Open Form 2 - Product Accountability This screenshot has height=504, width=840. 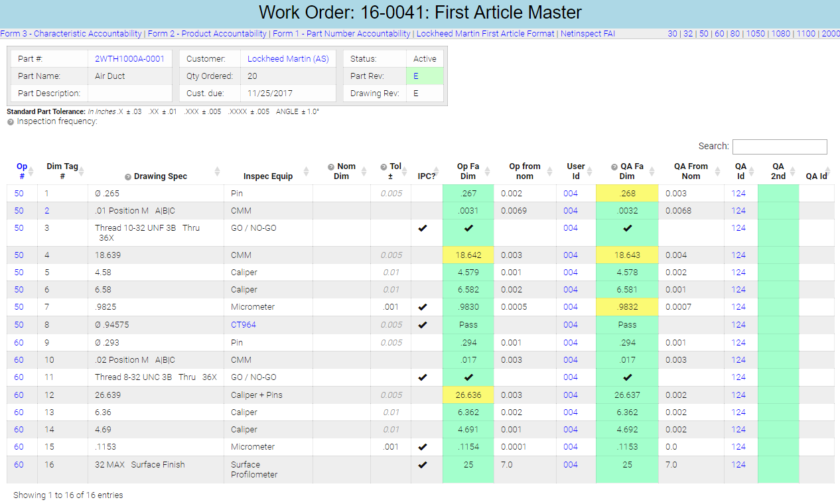coord(207,33)
